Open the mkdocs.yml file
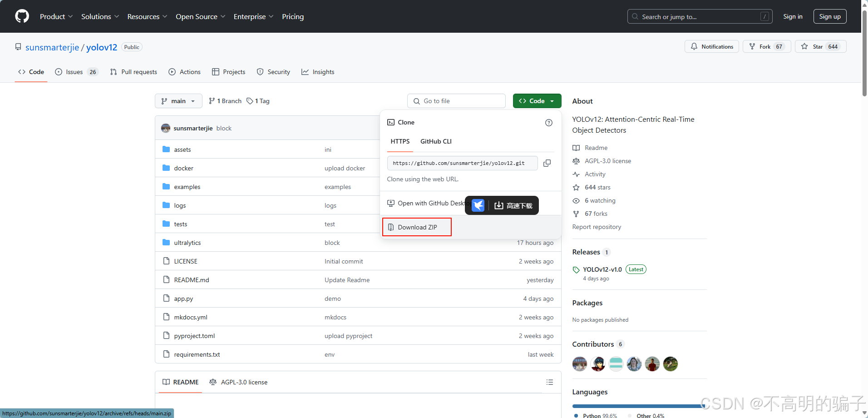The width and height of the screenshot is (868, 418). tap(191, 317)
